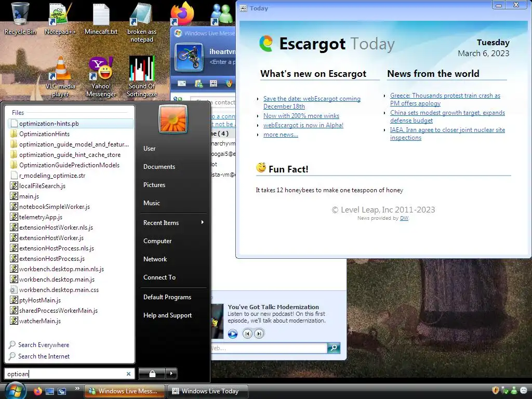The width and height of the screenshot is (532, 399).
Task: Open OptimizationGuidePredictionModels folder result
Action: [71, 165]
